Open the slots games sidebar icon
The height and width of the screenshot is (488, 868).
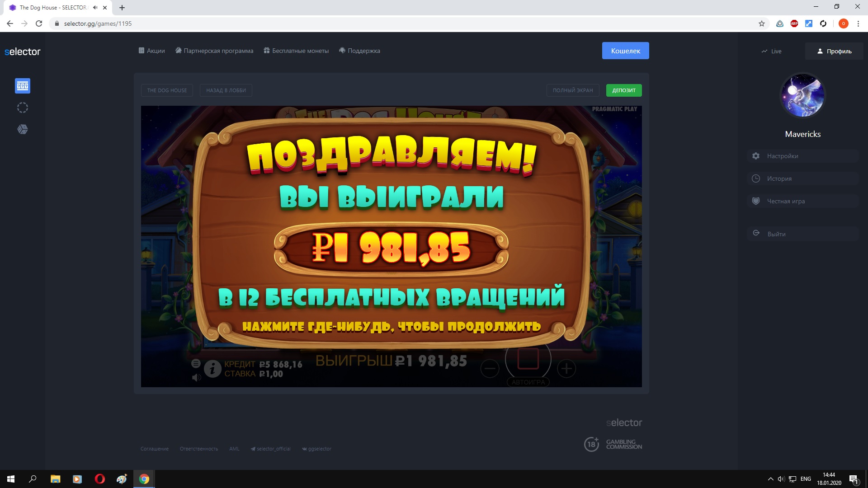(x=23, y=86)
